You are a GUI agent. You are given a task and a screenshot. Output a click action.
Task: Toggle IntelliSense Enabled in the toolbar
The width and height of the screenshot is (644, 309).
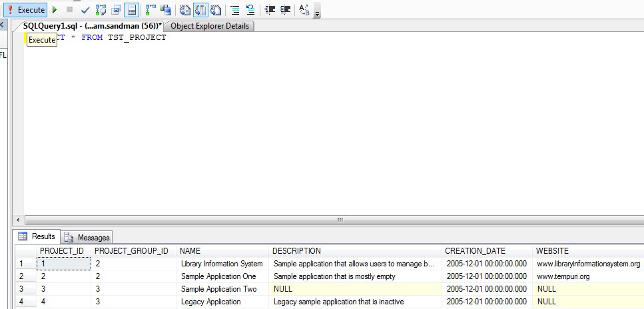point(132,10)
